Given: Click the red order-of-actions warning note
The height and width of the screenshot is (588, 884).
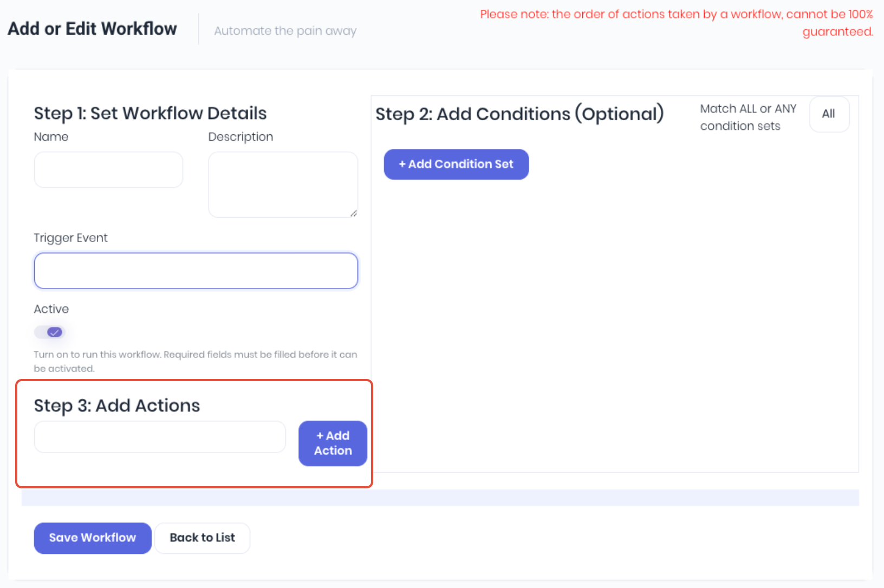Looking at the screenshot, I should tap(677, 23).
